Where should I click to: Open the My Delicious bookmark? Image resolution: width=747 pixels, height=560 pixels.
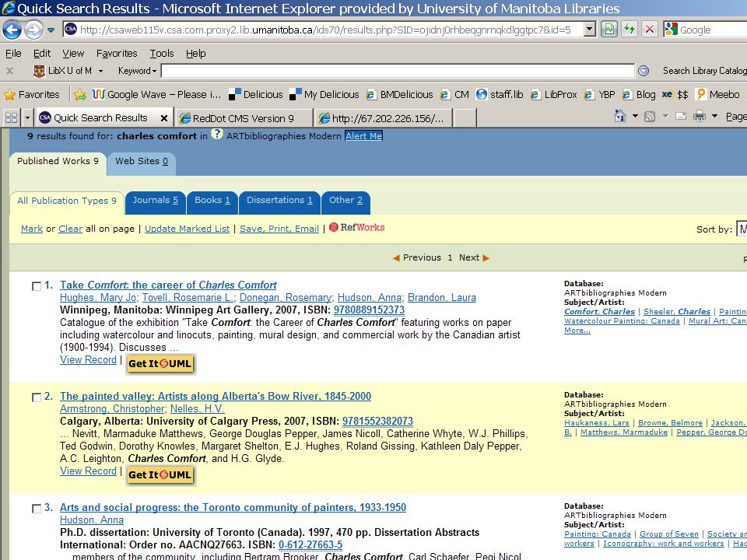324,94
